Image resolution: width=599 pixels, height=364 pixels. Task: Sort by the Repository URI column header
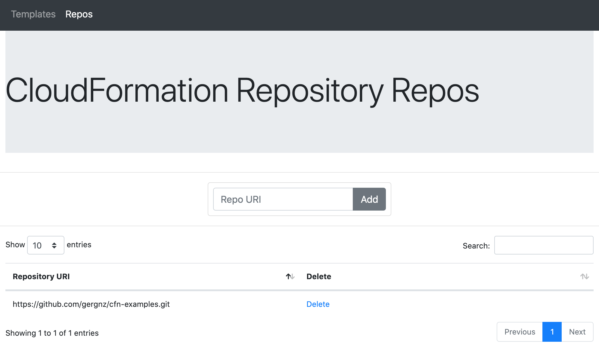[x=41, y=276]
